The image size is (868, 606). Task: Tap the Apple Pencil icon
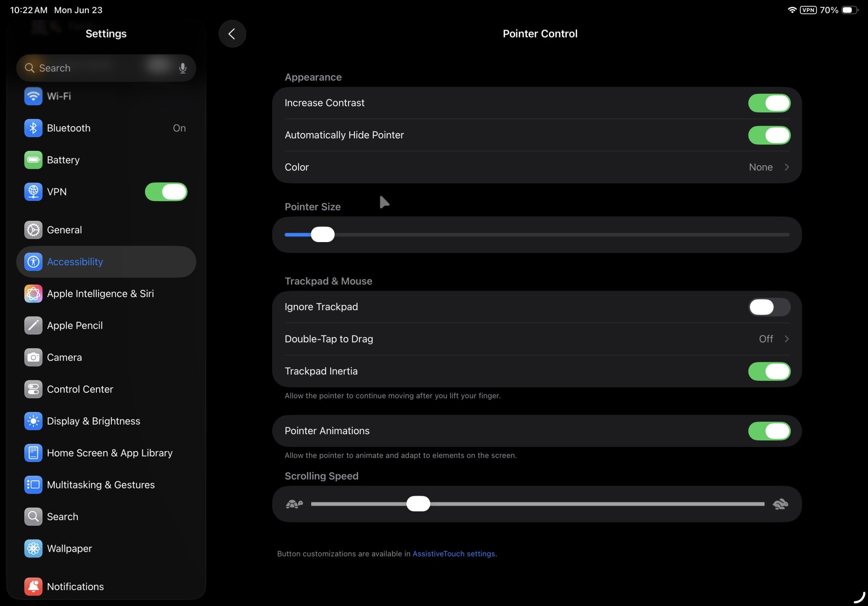[33, 325]
